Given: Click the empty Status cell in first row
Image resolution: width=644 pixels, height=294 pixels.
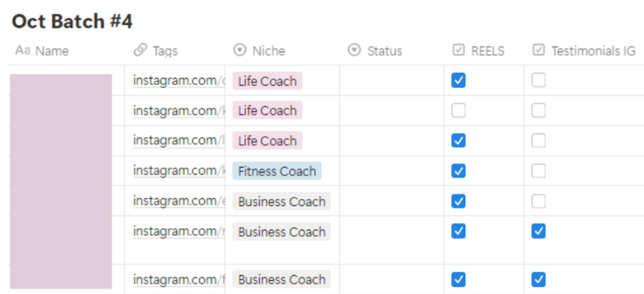Looking at the screenshot, I should (391, 81).
